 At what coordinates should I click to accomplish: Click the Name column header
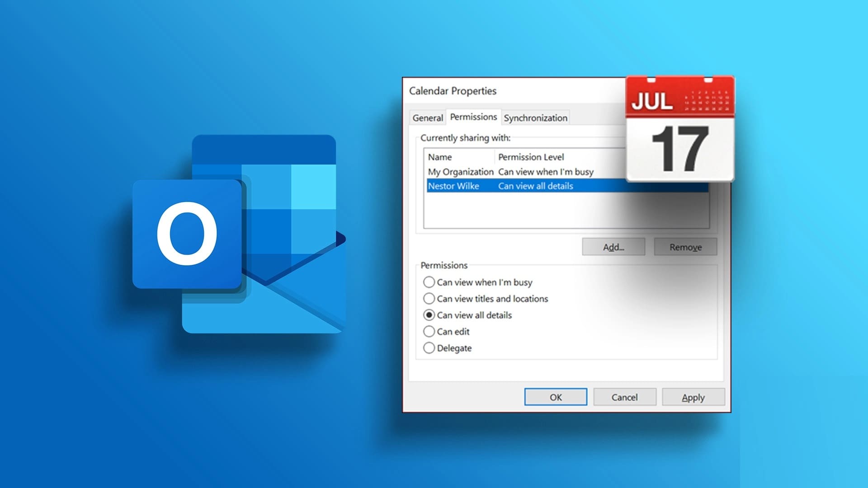(x=440, y=157)
